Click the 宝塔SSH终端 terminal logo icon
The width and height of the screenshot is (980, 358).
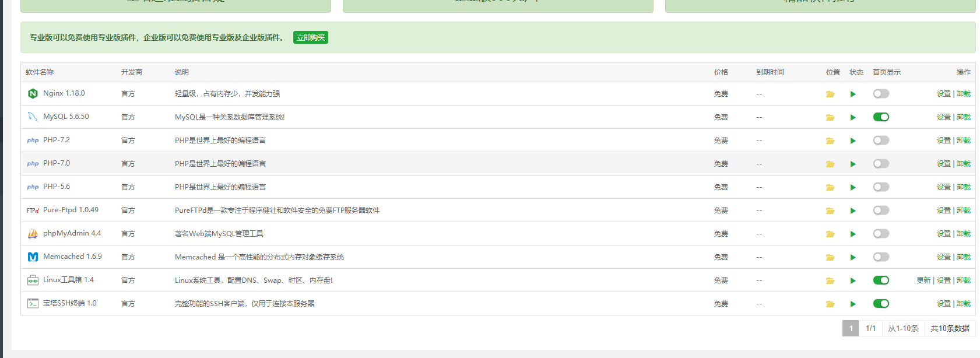coord(33,303)
